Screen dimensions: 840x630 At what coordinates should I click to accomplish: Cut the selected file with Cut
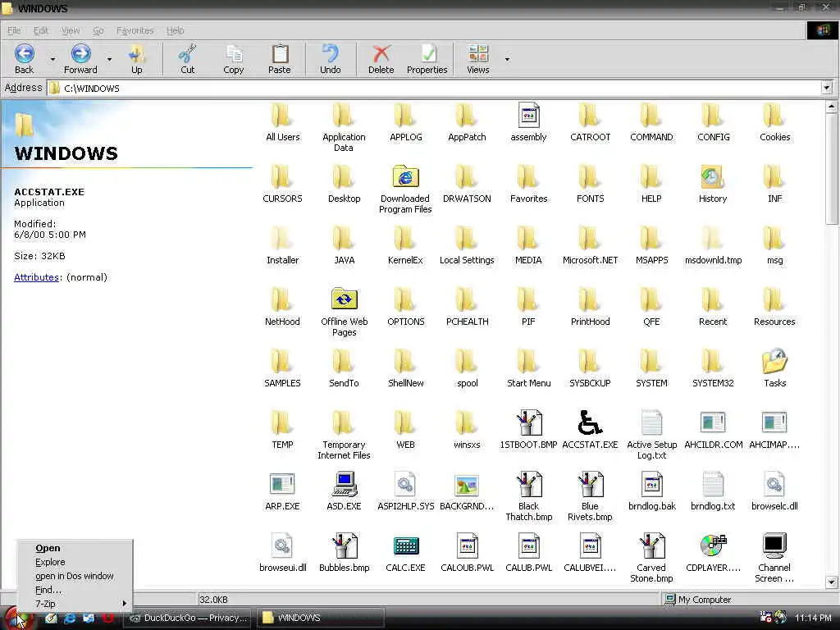[x=188, y=59]
